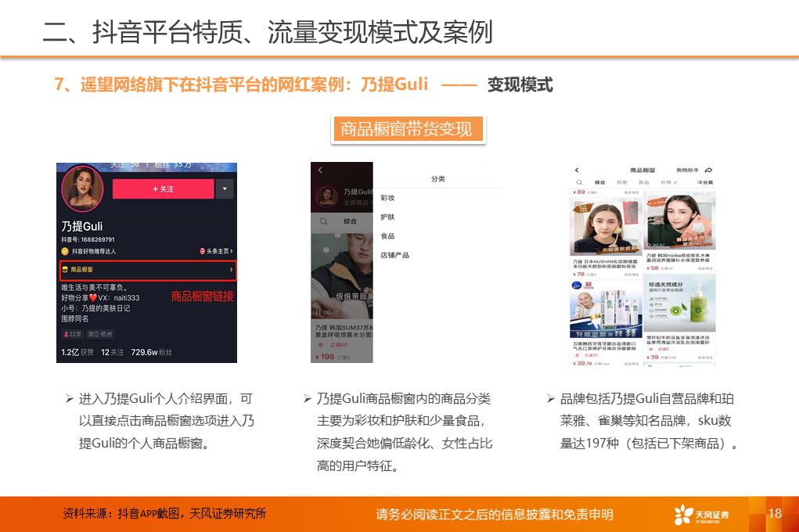Click the ¥78 price under the NUSVAN product

click(x=578, y=274)
